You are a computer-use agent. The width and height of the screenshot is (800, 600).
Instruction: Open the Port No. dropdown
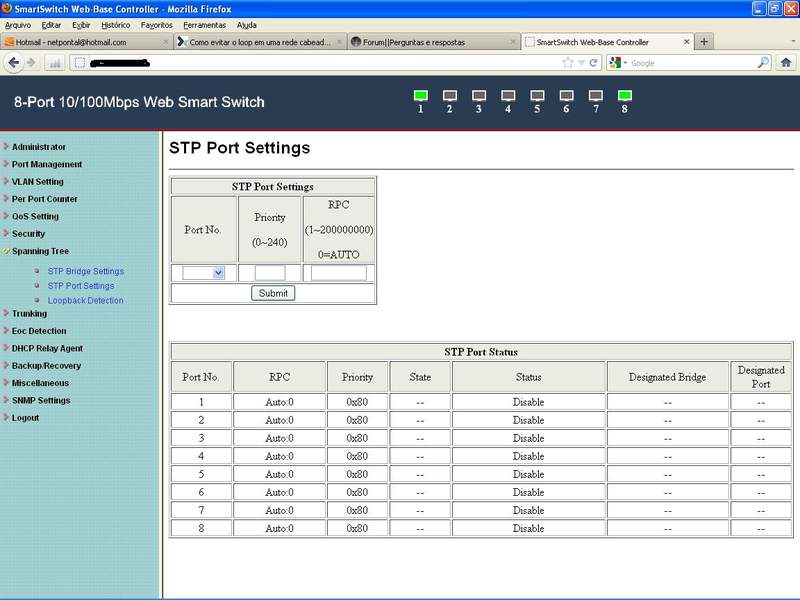204,273
